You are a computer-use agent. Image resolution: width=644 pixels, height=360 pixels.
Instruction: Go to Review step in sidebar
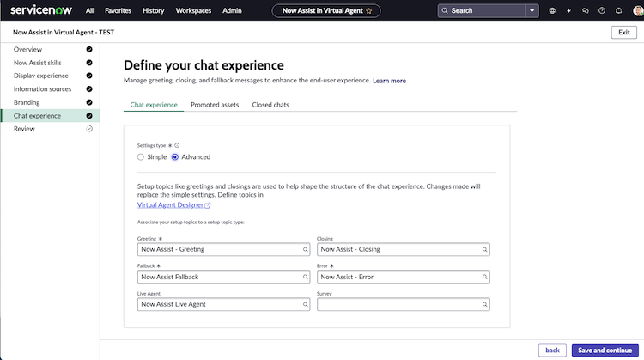[x=24, y=129]
